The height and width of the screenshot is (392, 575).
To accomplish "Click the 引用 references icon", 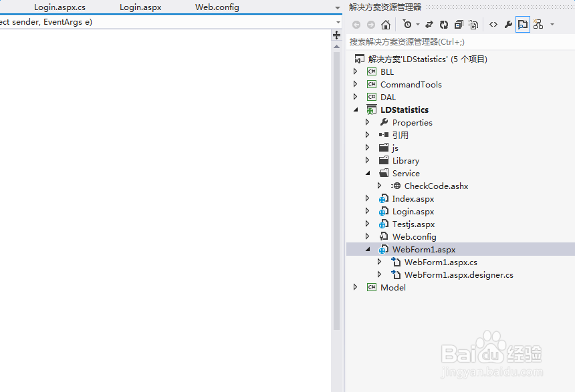I will coord(384,135).
